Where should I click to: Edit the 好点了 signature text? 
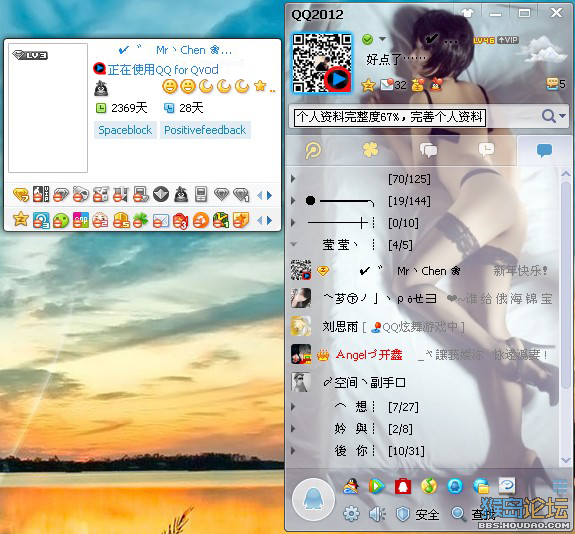pyautogui.click(x=396, y=59)
